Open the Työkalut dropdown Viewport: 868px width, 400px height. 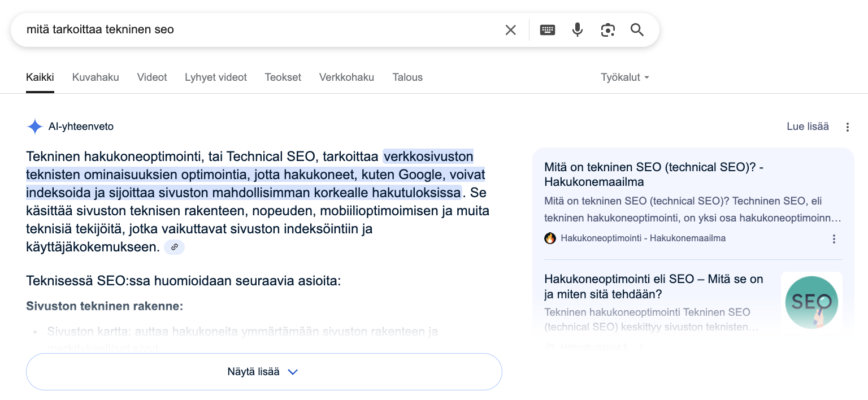tap(625, 77)
